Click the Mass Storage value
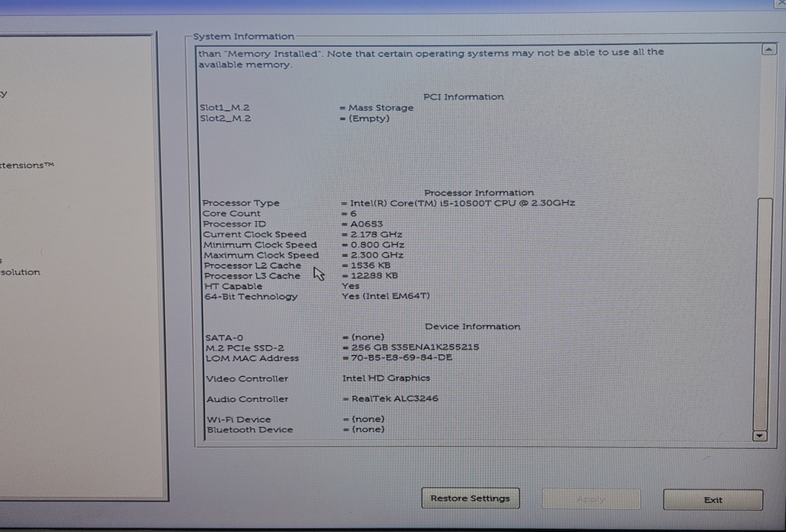 click(381, 108)
